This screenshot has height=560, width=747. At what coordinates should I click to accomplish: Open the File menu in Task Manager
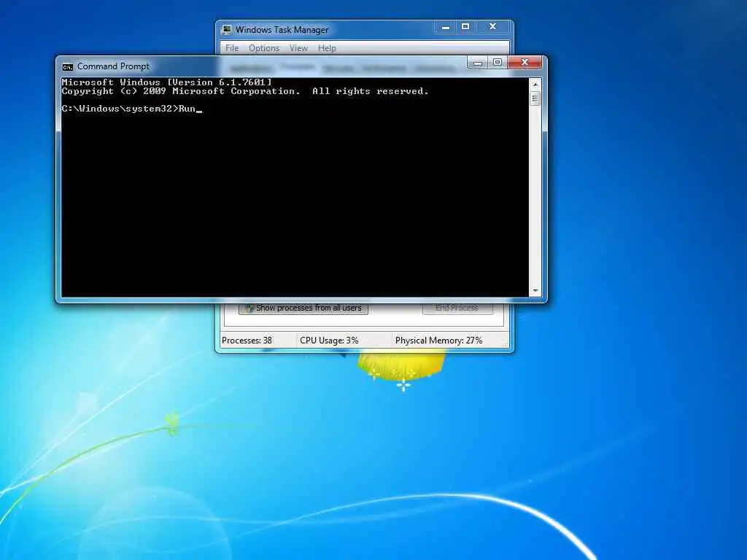pyautogui.click(x=231, y=48)
